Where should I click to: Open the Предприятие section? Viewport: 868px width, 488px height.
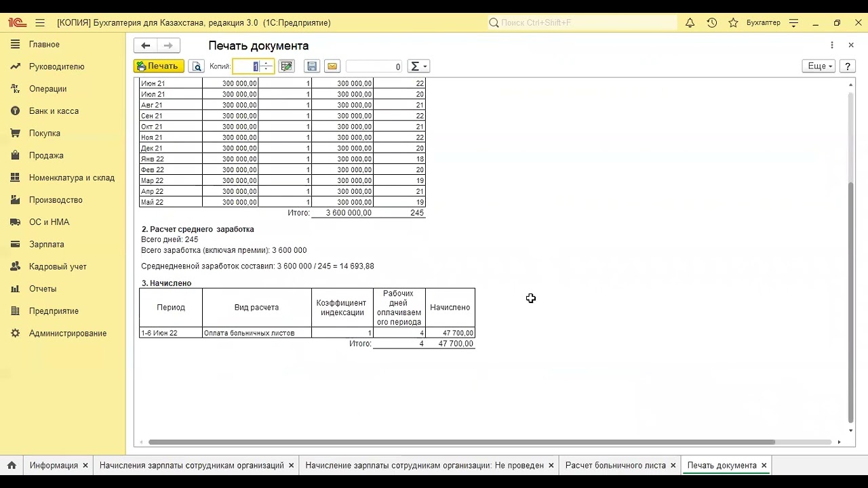(54, 311)
